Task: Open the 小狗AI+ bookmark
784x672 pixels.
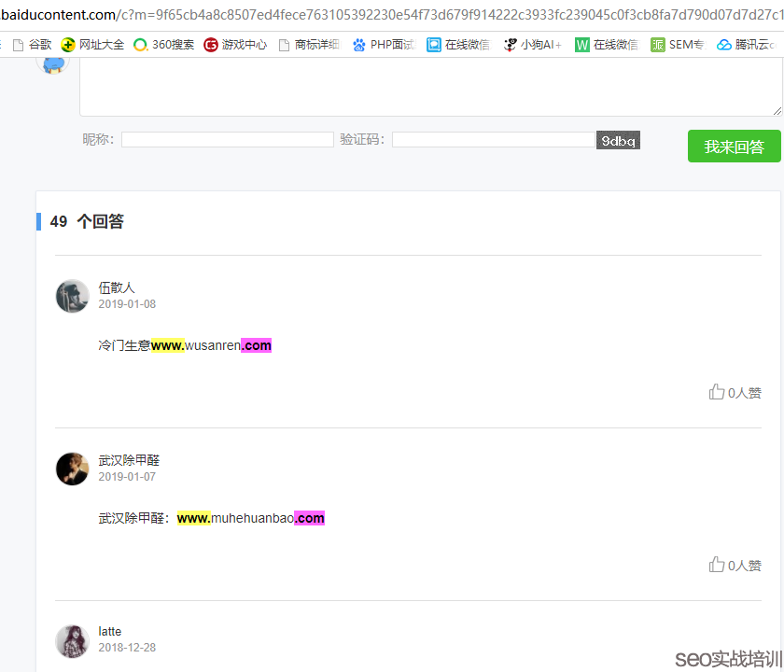Action: click(x=532, y=44)
